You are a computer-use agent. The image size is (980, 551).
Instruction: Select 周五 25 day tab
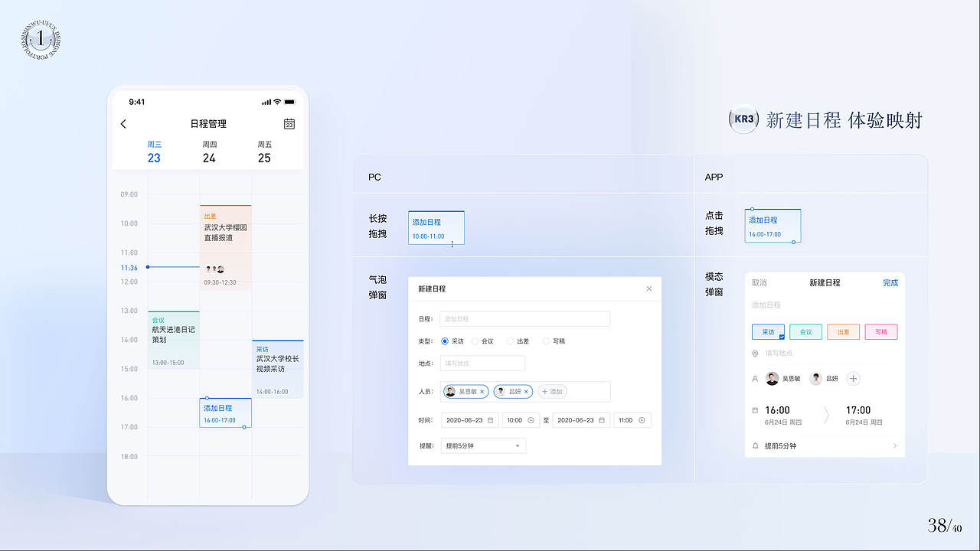click(264, 152)
